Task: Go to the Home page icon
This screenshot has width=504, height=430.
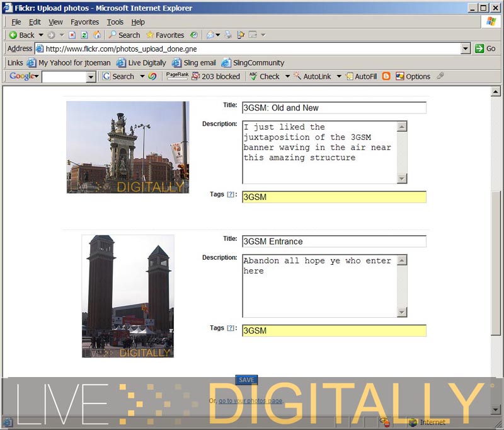Action: pyautogui.click(x=97, y=35)
